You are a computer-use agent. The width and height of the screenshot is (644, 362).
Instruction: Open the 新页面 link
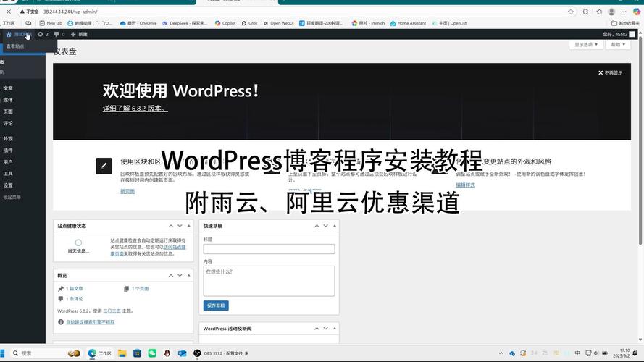click(x=127, y=191)
